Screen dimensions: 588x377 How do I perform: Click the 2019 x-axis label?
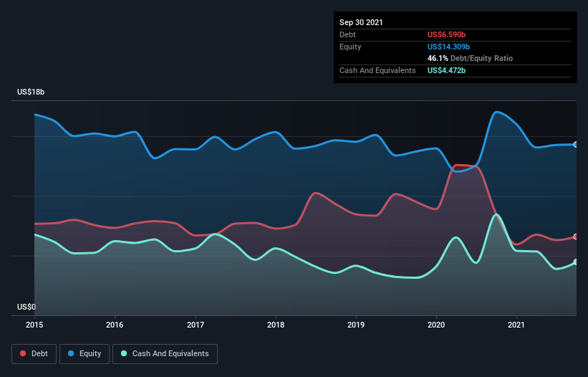coord(356,325)
